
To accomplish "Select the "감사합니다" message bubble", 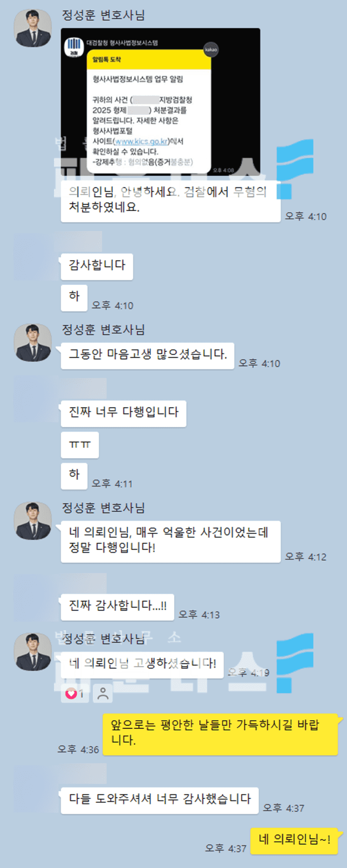I will tap(97, 266).
